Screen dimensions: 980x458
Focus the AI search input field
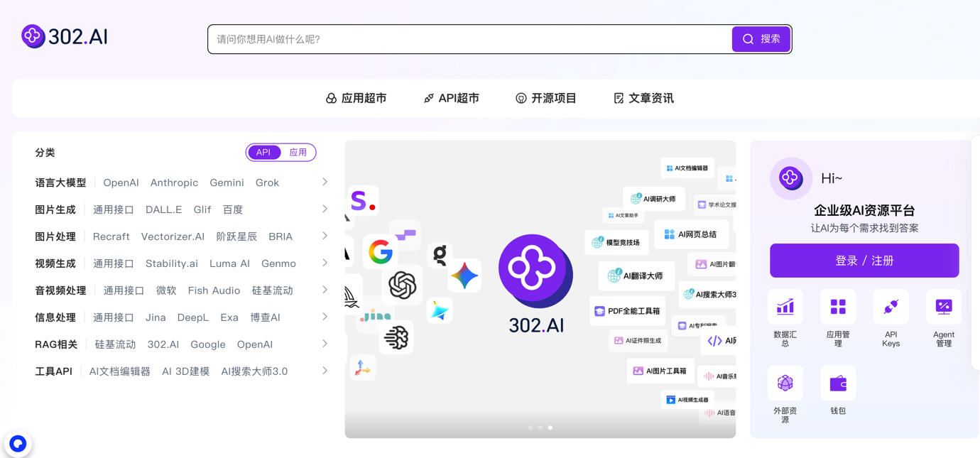pos(469,40)
